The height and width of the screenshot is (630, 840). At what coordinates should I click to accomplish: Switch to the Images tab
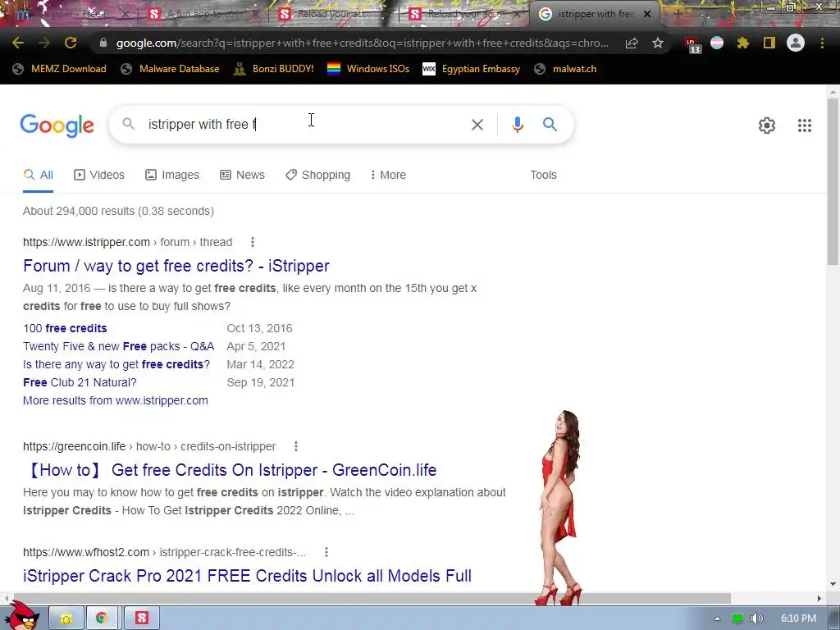(x=172, y=175)
